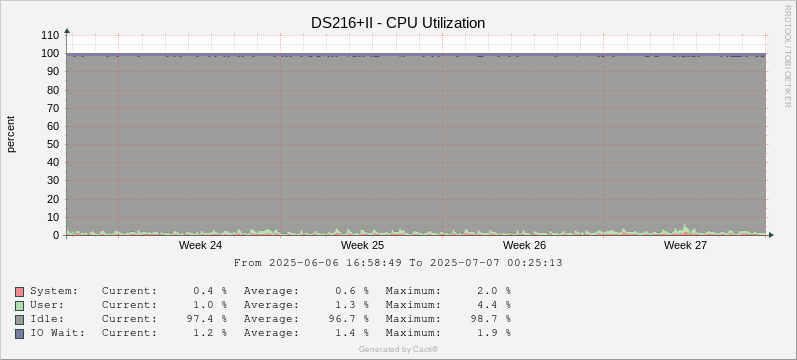
Task: Click the IO Wait current value 1.2 %
Action: click(x=210, y=333)
